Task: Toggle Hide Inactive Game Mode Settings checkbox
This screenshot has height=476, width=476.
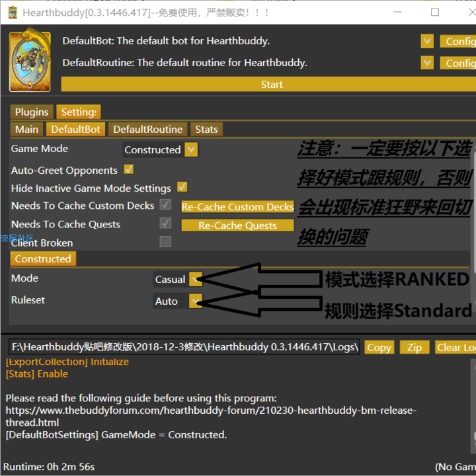Action: point(182,187)
